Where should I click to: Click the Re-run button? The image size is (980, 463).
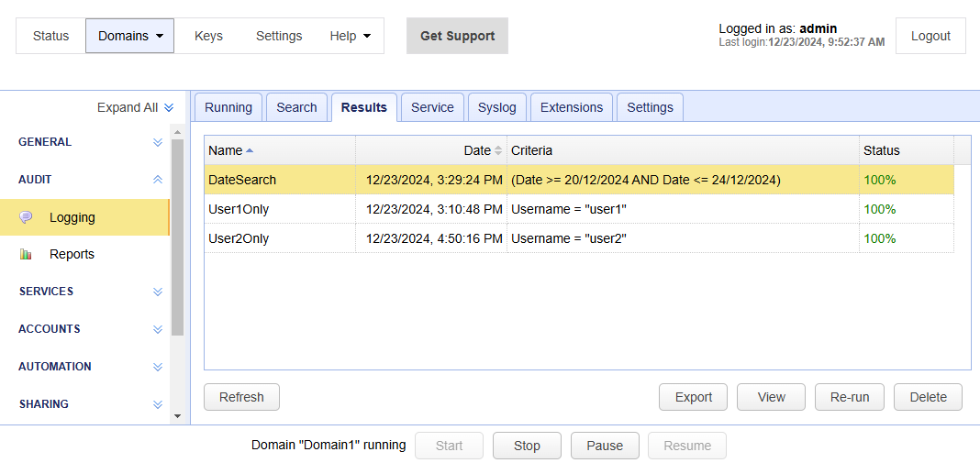click(849, 397)
